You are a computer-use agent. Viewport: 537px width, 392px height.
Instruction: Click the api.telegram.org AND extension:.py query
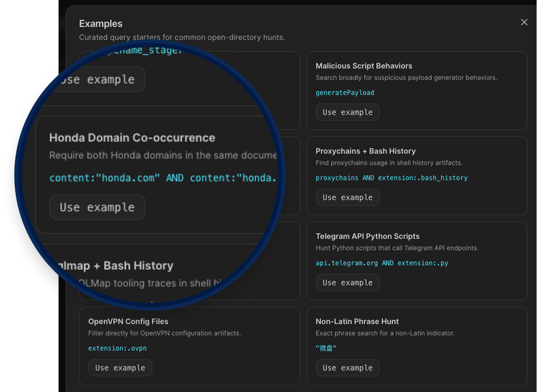382,263
